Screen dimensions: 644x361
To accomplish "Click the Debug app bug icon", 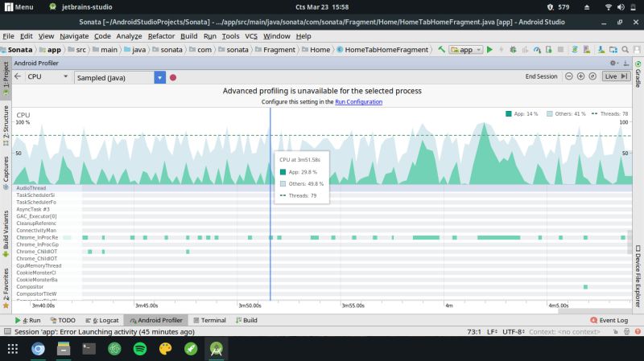I will click(513, 50).
